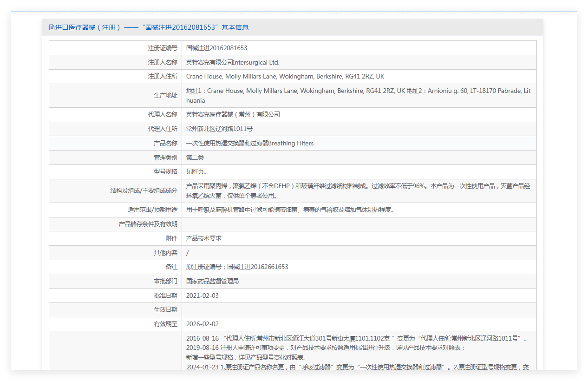
Task: Select line 新增一些型号规格,详见产品型号变化对照表
Action: tap(246, 358)
